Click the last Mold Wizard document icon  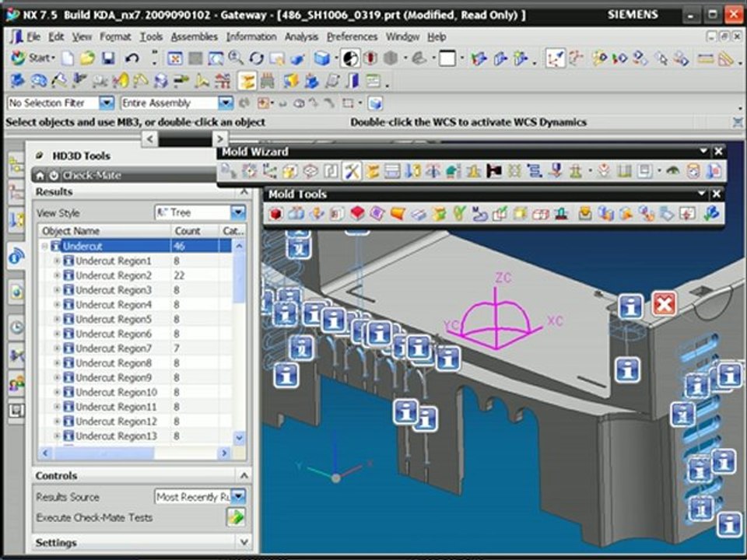pyautogui.click(x=714, y=171)
